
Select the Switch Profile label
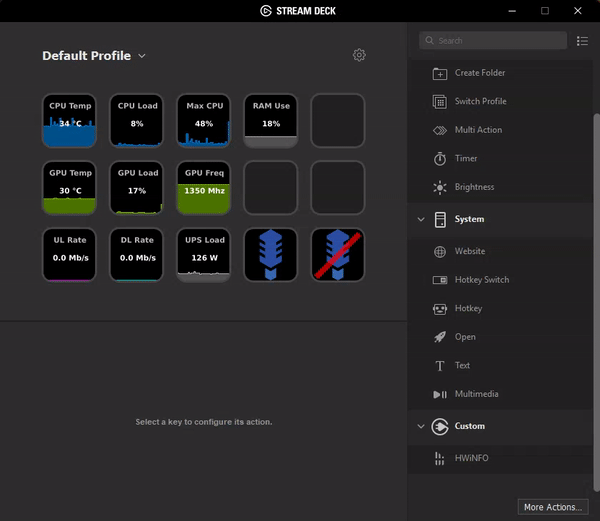coord(481,101)
